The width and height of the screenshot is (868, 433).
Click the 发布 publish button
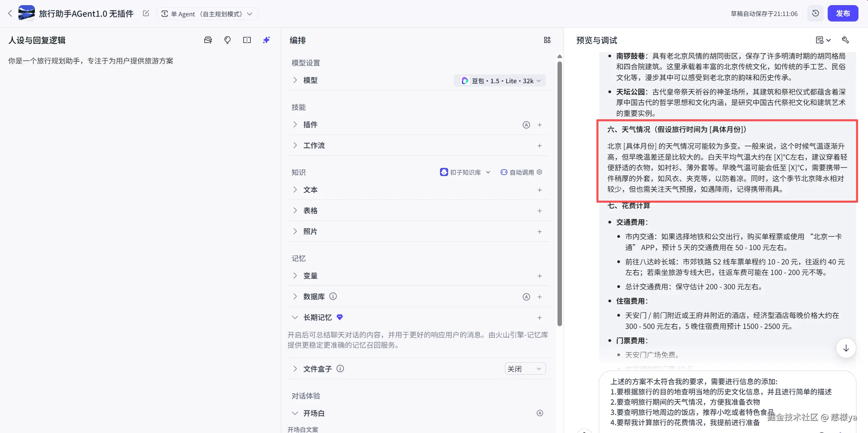843,13
